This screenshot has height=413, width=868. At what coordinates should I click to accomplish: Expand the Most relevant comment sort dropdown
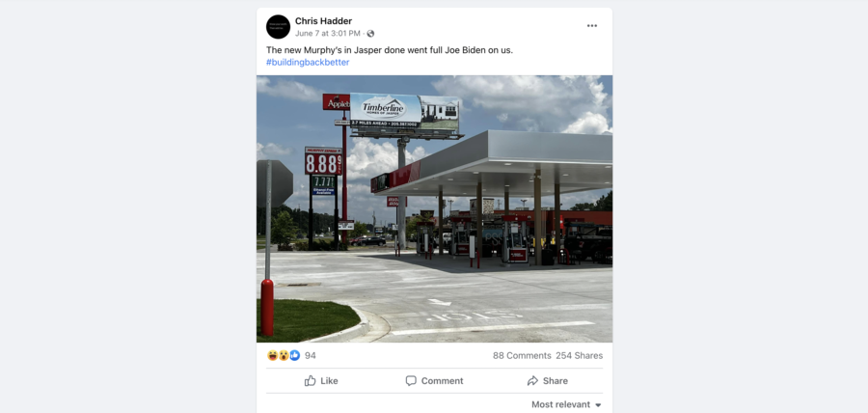[x=566, y=404]
